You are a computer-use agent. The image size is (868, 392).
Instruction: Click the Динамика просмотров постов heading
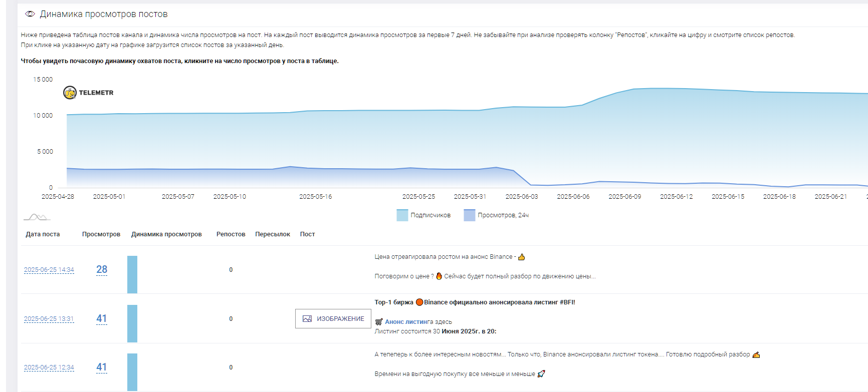coord(104,14)
